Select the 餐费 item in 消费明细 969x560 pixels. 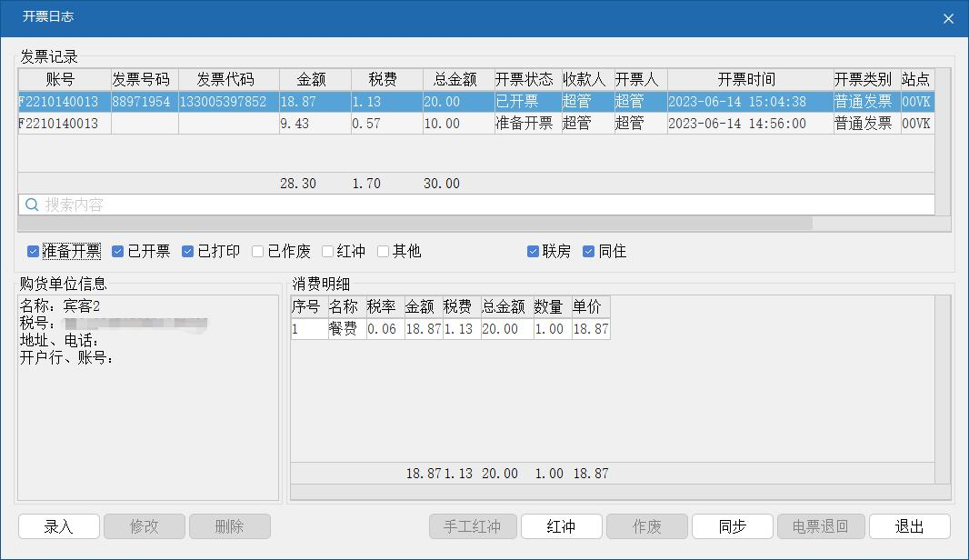[x=346, y=329]
